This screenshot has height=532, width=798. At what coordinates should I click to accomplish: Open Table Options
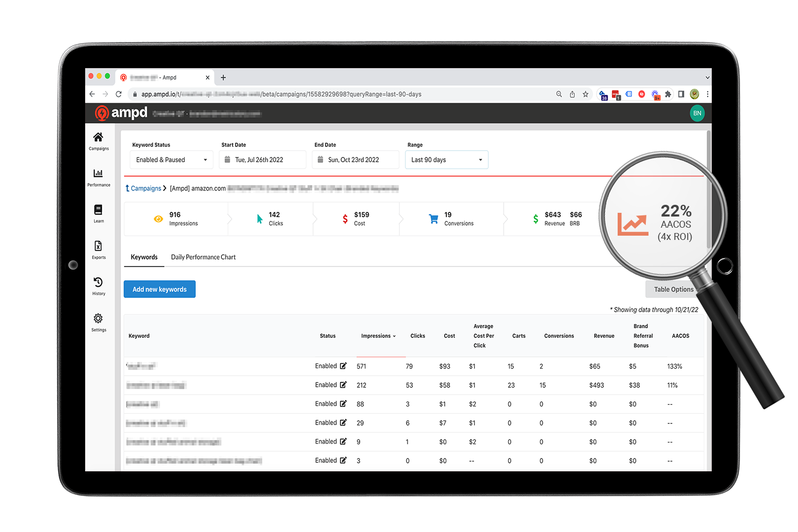[x=674, y=289]
